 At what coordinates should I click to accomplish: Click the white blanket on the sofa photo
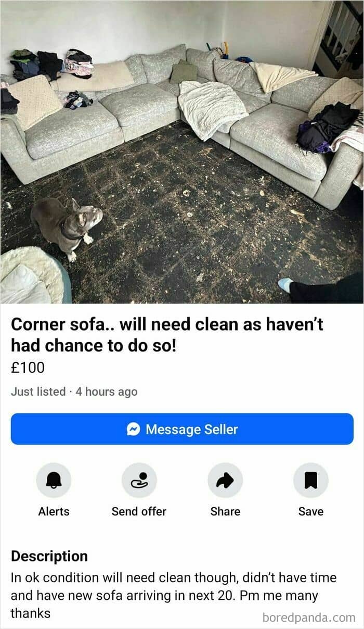[212, 109]
